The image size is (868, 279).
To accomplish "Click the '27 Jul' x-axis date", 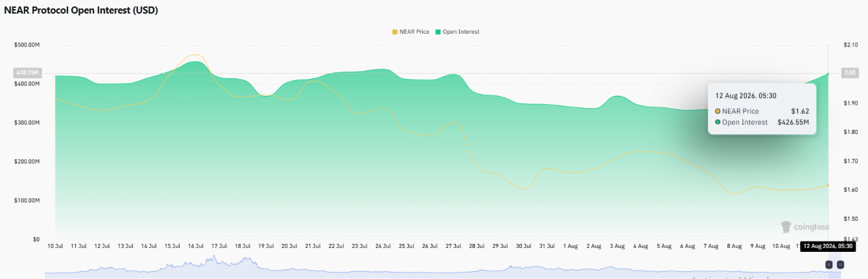I will [x=453, y=247].
